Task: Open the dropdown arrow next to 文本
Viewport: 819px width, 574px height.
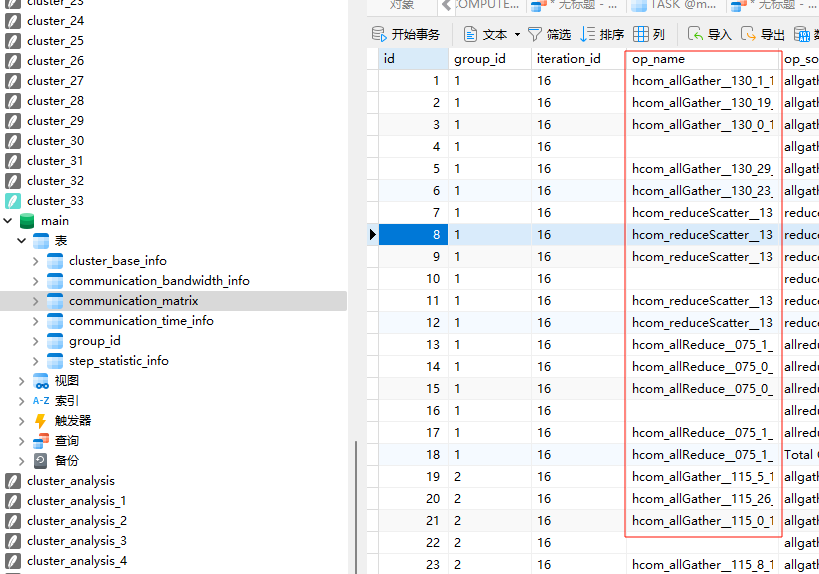Action: [517, 35]
